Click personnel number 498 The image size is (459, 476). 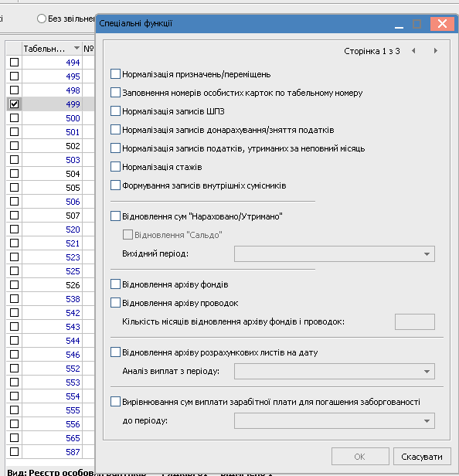(x=73, y=90)
